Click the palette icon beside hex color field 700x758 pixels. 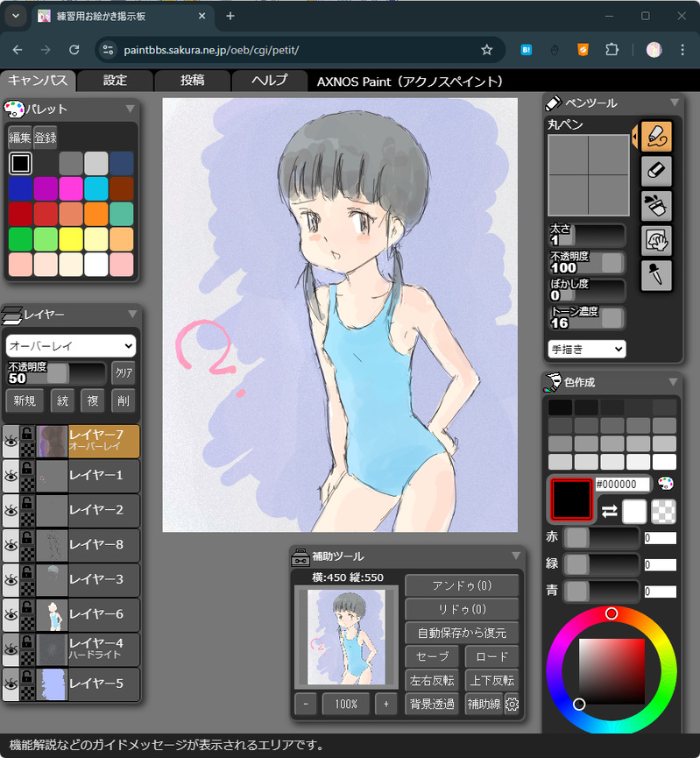[666, 483]
